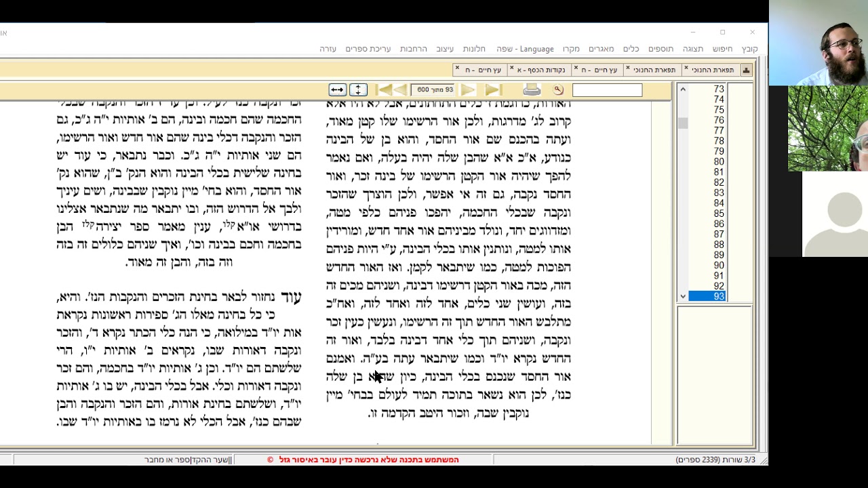Click the pin icon right of tabs

(746, 70)
